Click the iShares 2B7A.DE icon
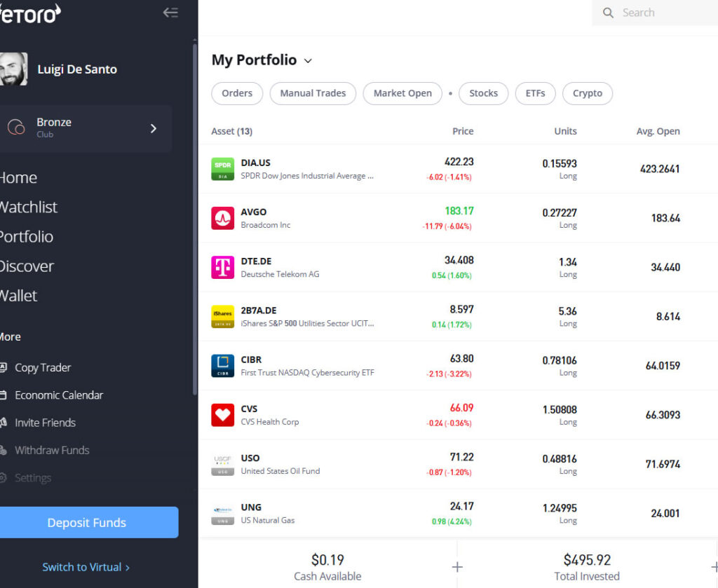Screen dimensions: 718x588 (222, 317)
